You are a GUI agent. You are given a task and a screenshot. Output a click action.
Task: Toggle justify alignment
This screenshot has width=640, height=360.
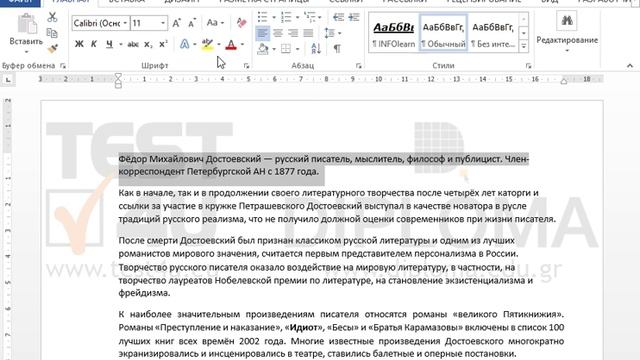click(x=309, y=33)
